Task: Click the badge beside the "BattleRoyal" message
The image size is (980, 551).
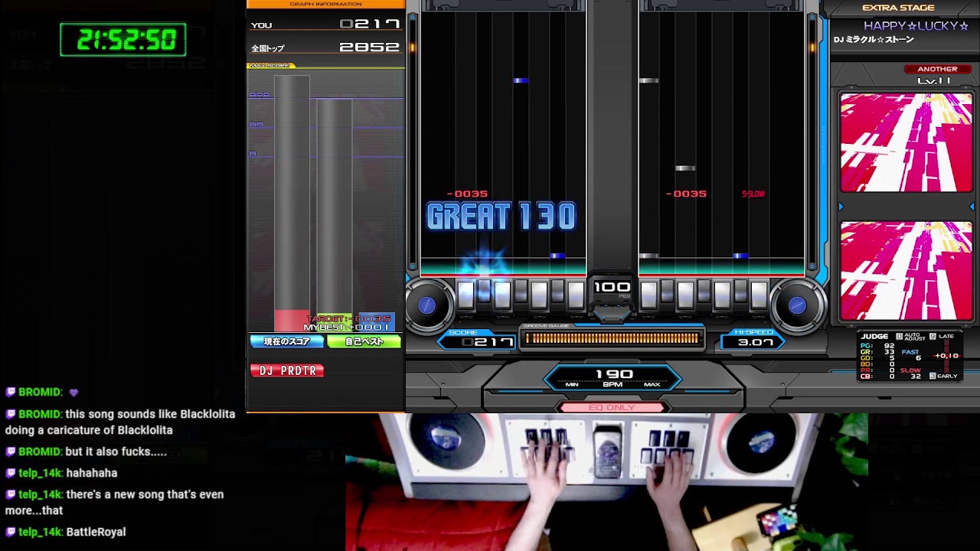Action: coord(11,532)
